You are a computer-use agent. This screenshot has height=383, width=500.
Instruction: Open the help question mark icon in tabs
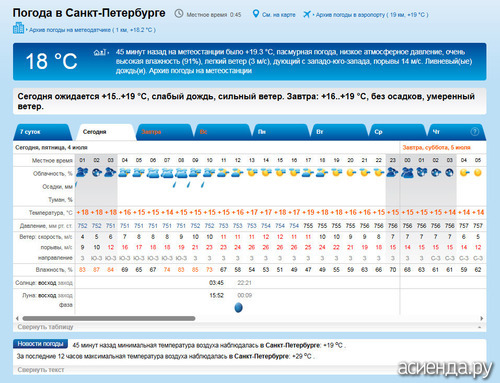[474, 132]
